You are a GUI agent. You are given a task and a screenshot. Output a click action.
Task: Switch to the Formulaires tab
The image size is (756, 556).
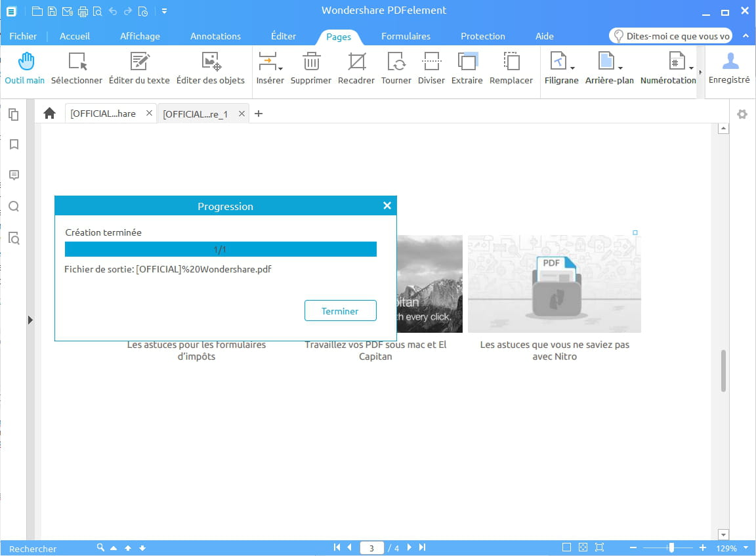point(406,36)
